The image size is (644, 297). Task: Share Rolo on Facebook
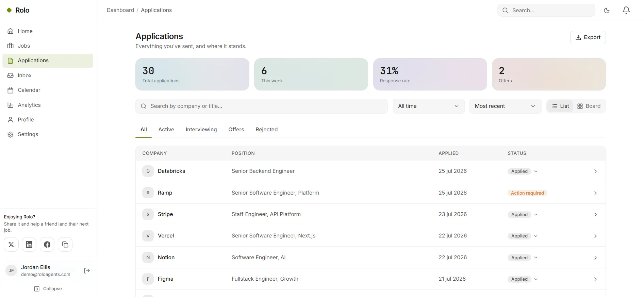(47, 245)
